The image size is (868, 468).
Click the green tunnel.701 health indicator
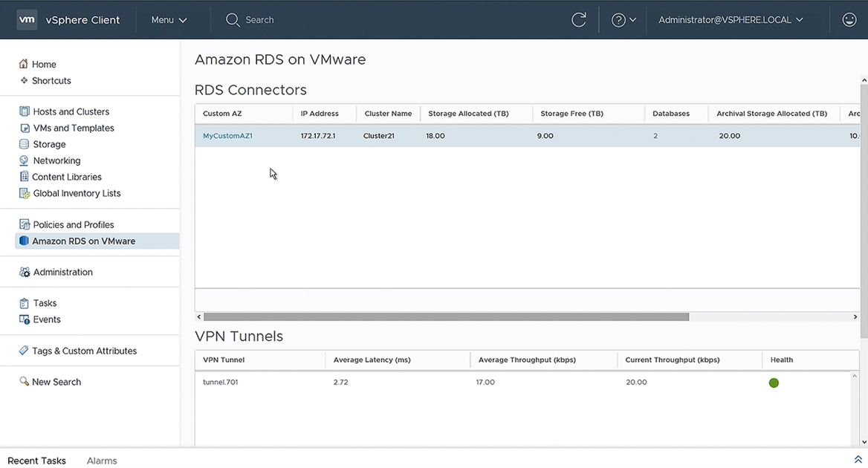[x=774, y=383]
